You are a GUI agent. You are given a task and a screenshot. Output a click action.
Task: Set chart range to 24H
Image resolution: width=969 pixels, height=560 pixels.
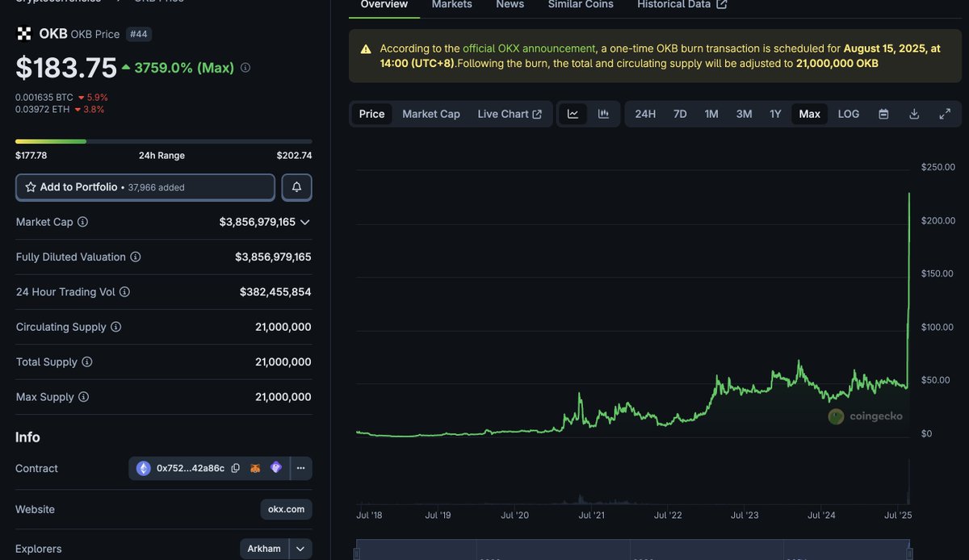tap(645, 114)
